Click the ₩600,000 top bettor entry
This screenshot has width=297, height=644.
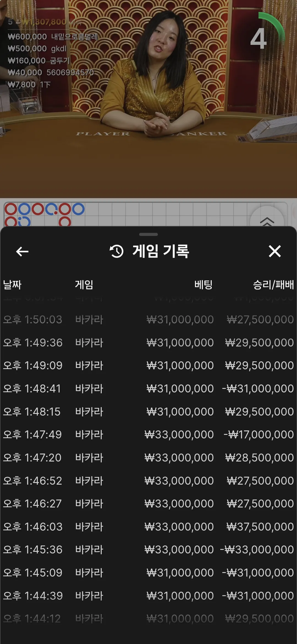click(53, 37)
